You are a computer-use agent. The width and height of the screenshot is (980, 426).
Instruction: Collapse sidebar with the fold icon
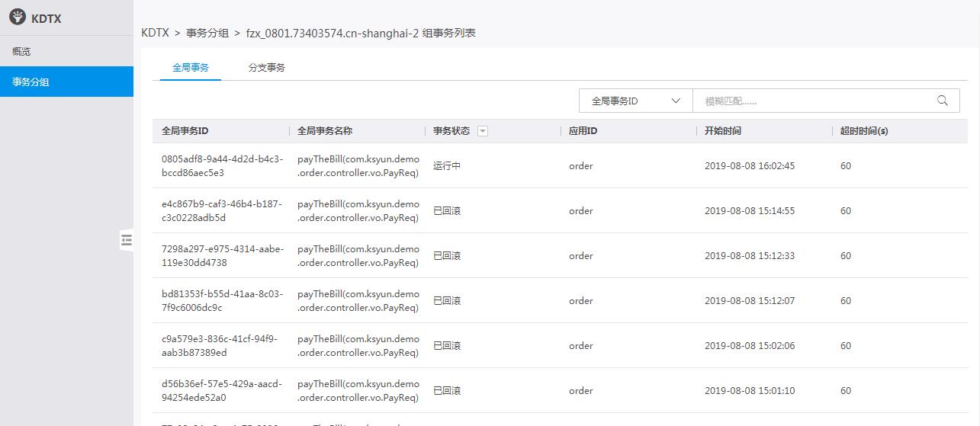tap(127, 239)
